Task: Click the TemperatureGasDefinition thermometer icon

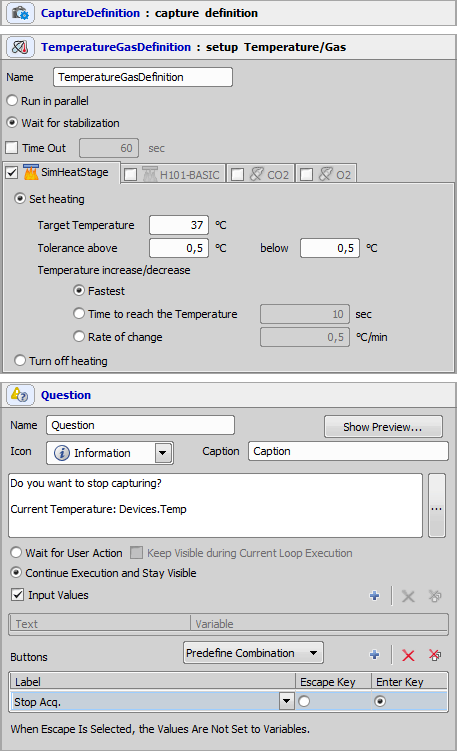Action: [x=20, y=47]
